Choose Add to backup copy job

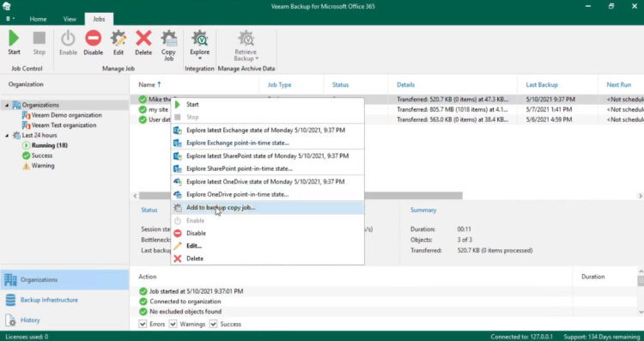click(267, 208)
